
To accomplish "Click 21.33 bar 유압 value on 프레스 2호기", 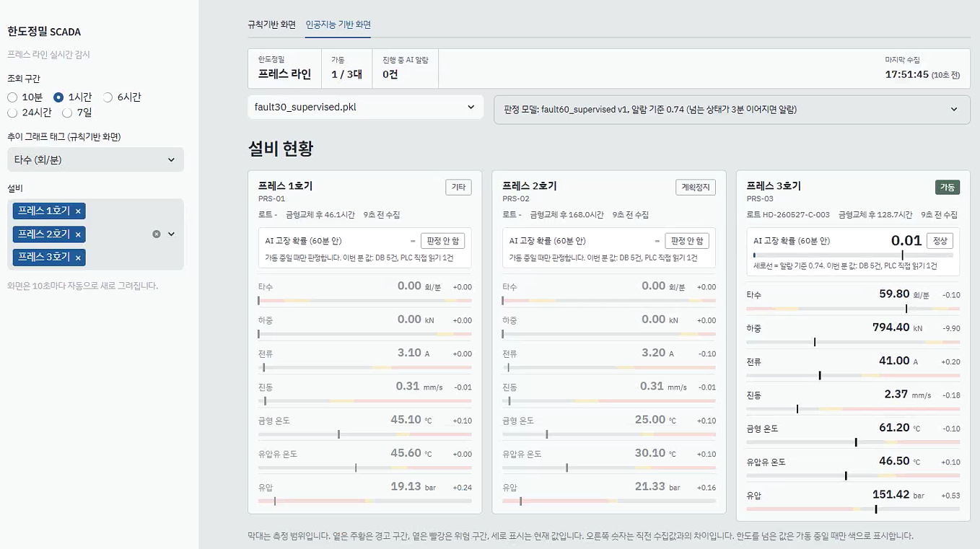I will coord(650,486).
